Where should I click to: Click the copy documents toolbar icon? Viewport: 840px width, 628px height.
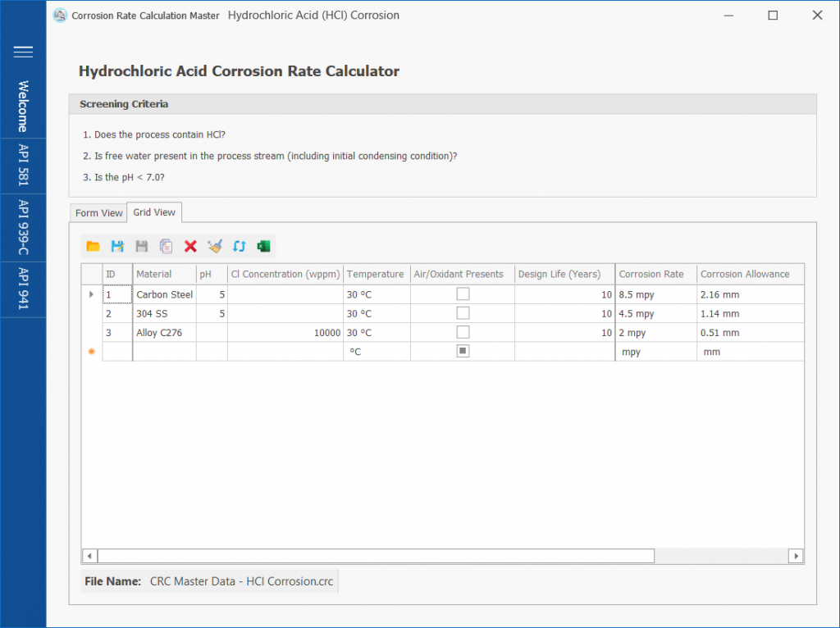click(x=167, y=246)
